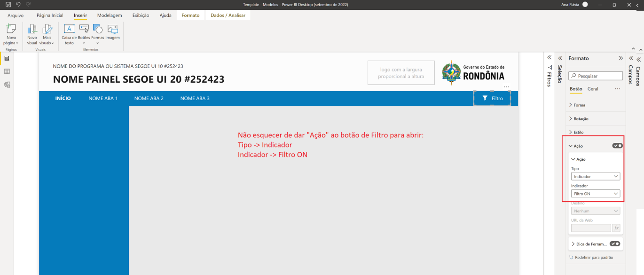Open the Modelagem ribbon tab

[110, 15]
